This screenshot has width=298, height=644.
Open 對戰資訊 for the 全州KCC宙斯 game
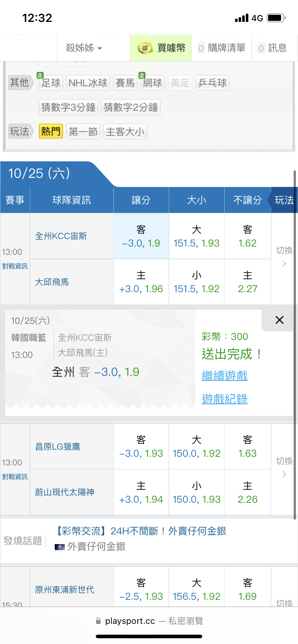pyautogui.click(x=15, y=266)
